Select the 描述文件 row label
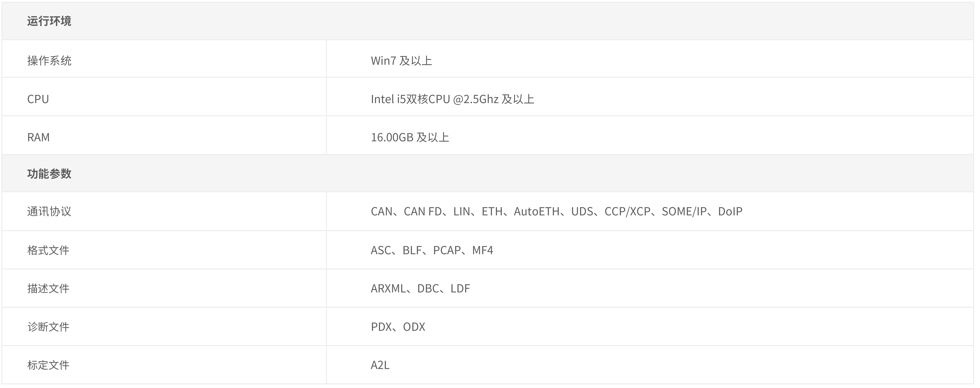 (x=48, y=288)
